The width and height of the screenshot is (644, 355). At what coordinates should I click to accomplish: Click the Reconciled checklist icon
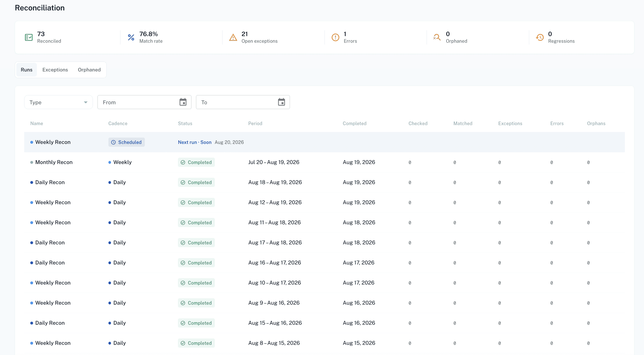click(29, 37)
